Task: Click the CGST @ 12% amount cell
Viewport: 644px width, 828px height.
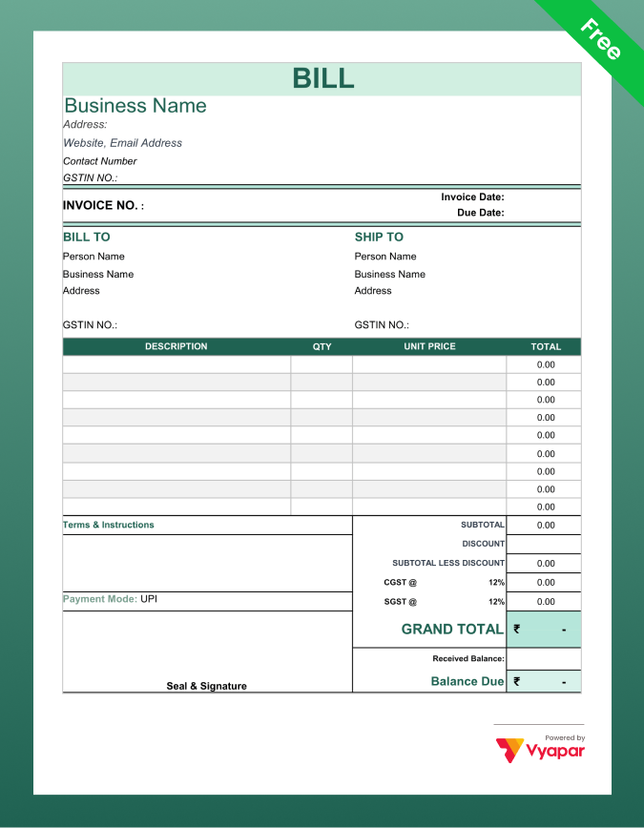Action: click(544, 583)
